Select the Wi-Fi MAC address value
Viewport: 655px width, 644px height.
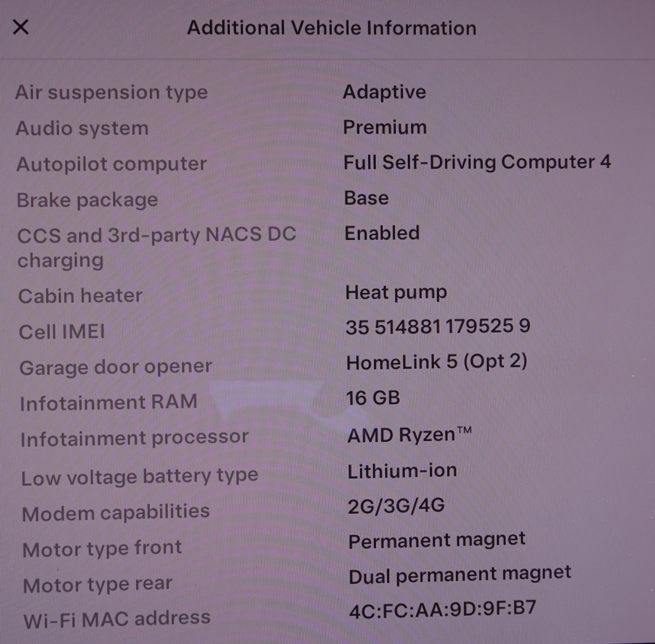click(x=442, y=610)
